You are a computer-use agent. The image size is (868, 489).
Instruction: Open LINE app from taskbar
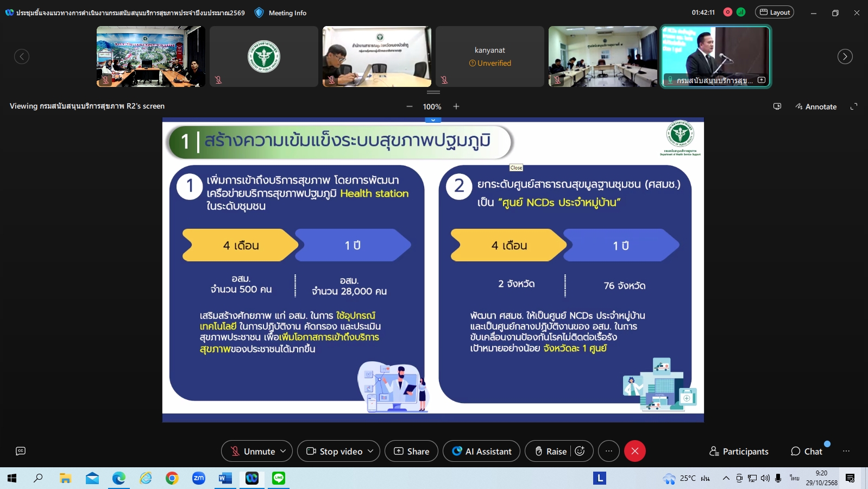279,478
